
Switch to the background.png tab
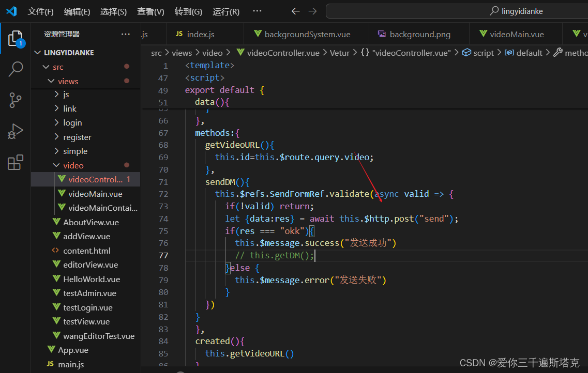pos(419,34)
